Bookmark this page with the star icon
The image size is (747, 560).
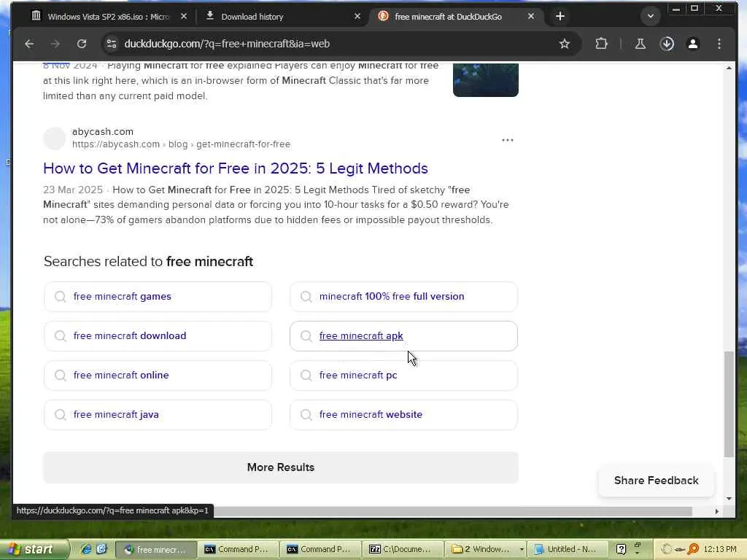(565, 44)
